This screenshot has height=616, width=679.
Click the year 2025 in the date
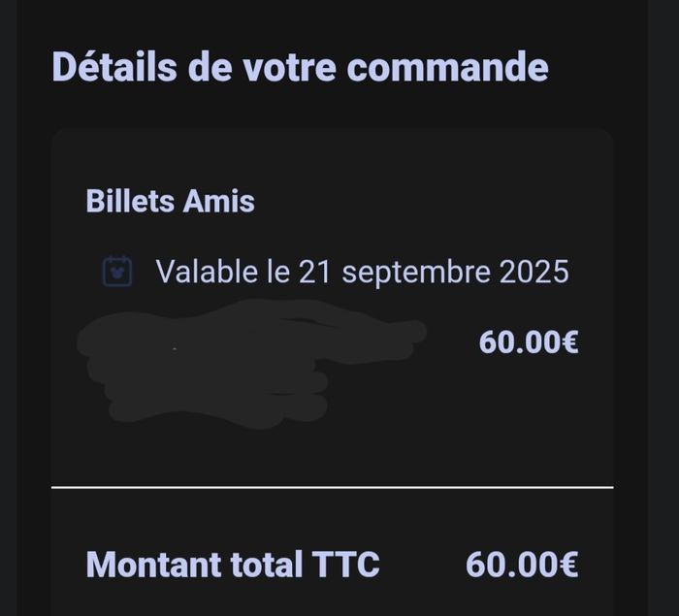(x=533, y=272)
